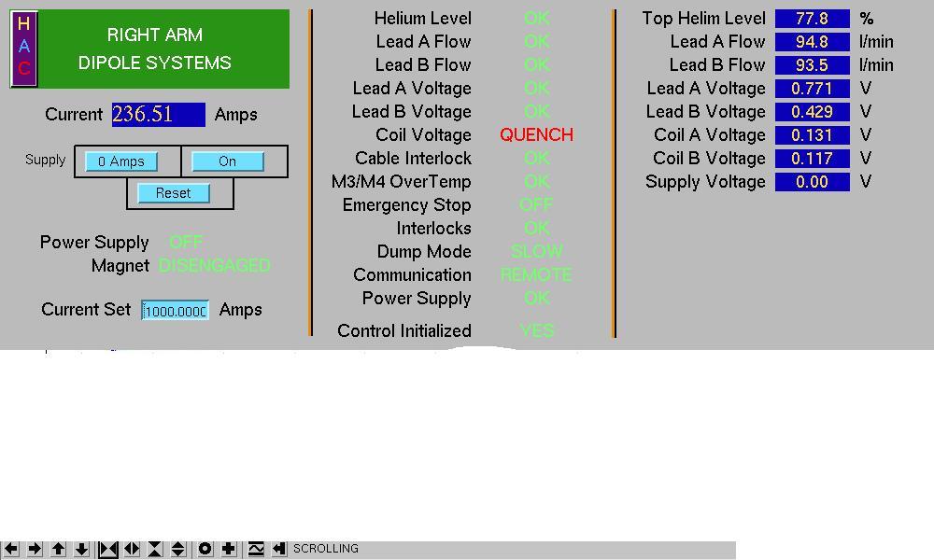Select the Lead B Voltage value 0.429

tap(813, 112)
